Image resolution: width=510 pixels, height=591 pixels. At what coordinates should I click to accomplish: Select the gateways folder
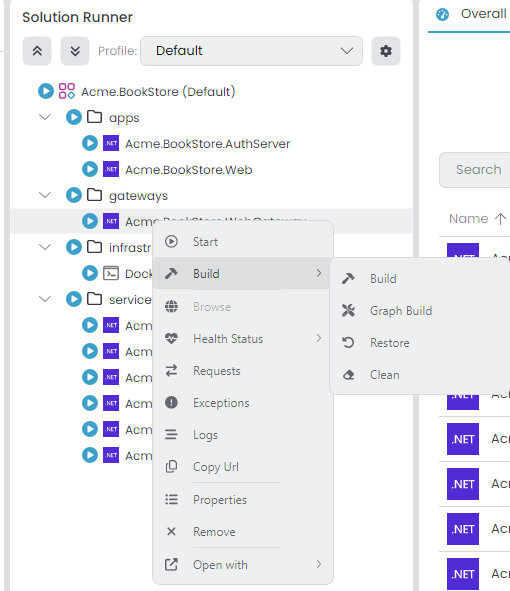[x=138, y=196]
